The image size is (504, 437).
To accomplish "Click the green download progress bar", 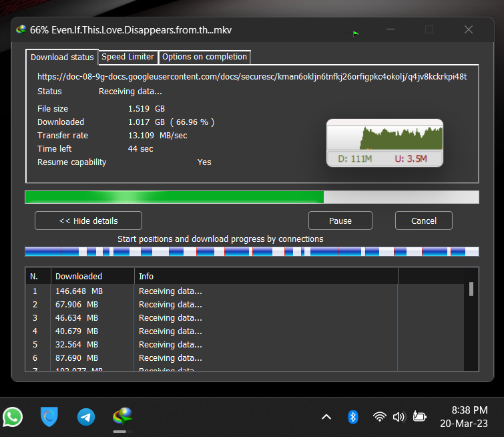I will tap(252, 197).
